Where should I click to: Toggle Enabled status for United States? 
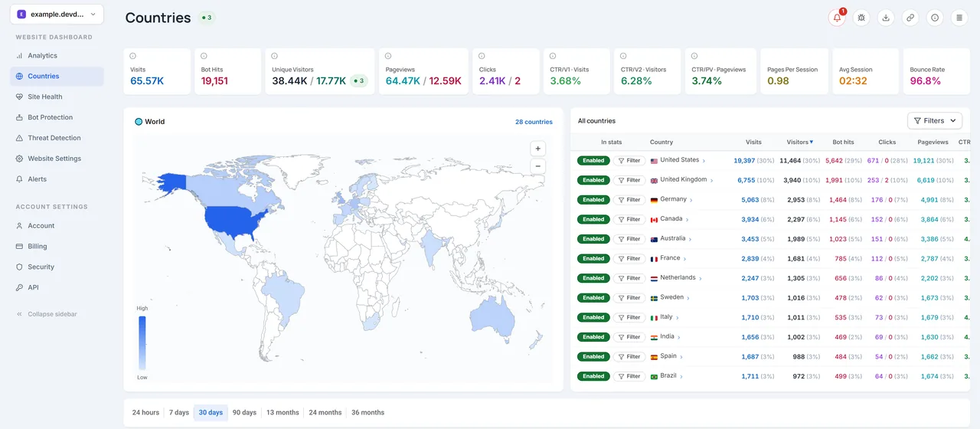(x=593, y=161)
